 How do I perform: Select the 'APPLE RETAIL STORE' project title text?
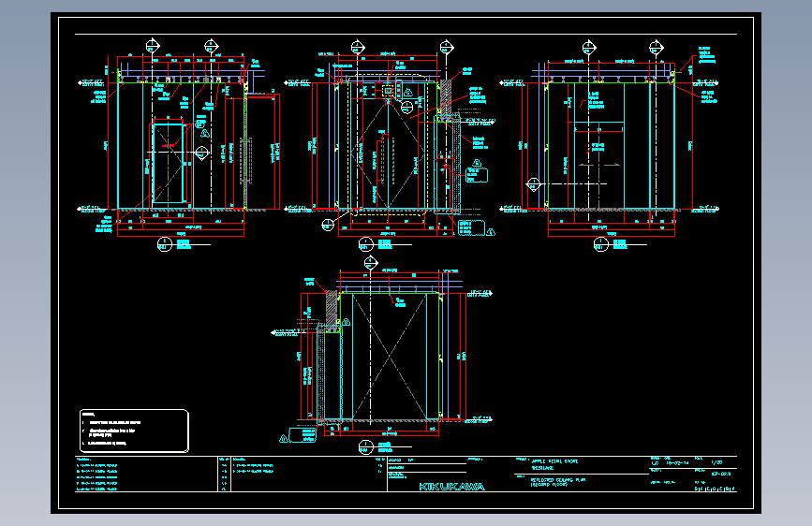554,461
